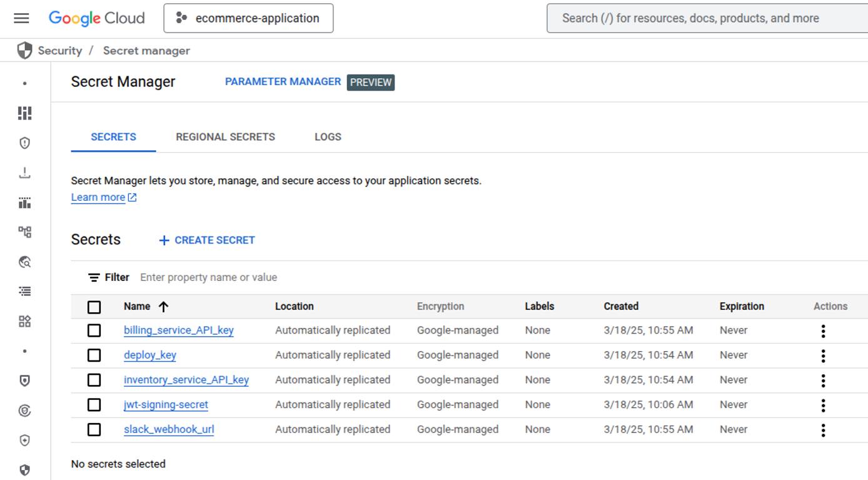This screenshot has height=480, width=868.
Task: Check the billing_service_API_key checkbox
Action: 94,330
